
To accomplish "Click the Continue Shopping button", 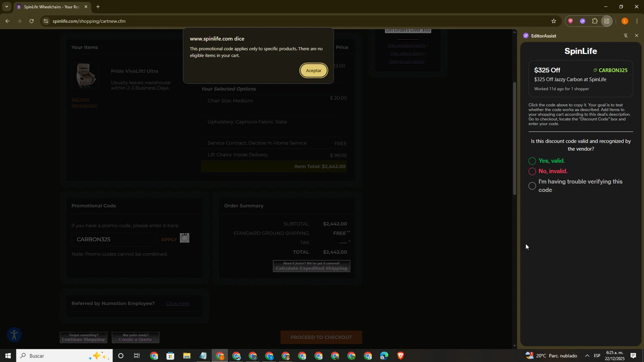I will (x=83, y=338).
